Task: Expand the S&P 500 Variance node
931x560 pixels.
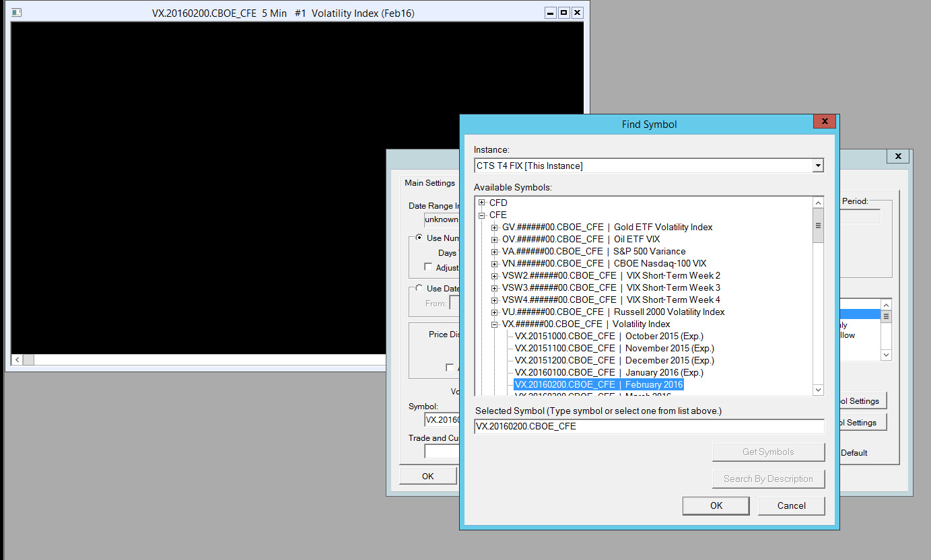Action: tap(495, 251)
